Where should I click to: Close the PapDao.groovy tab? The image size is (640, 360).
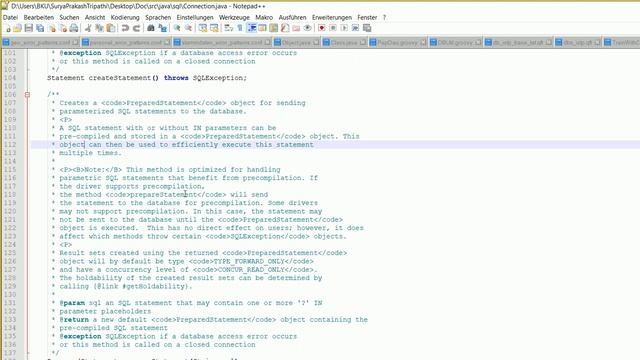coord(423,42)
